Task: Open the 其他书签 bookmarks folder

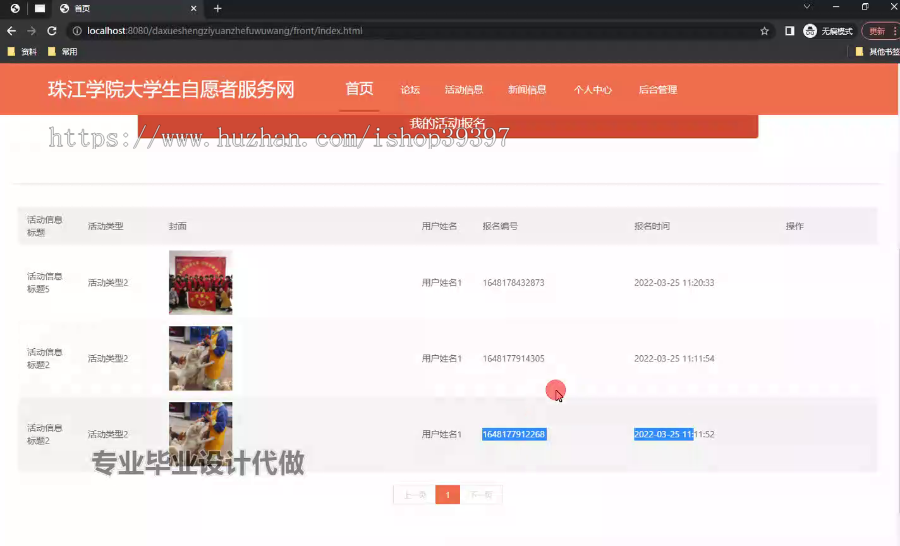Action: (877, 52)
